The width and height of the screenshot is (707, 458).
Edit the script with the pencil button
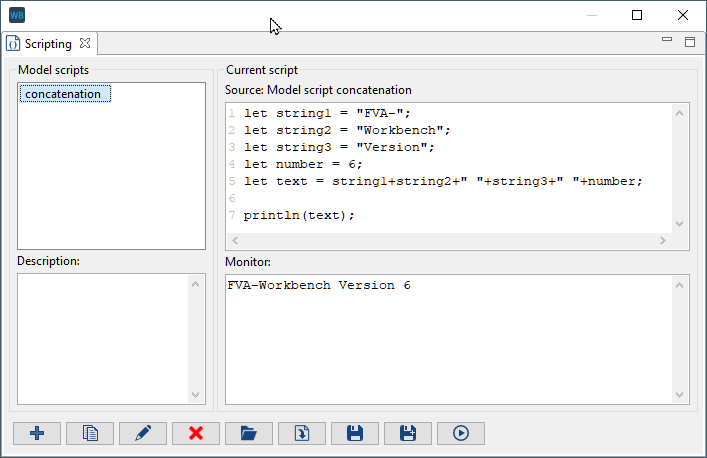click(x=143, y=433)
